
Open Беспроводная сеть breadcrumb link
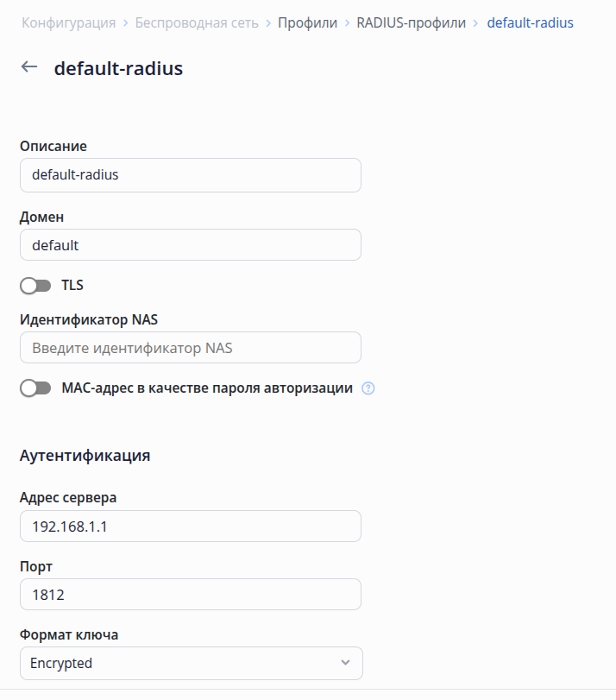click(x=197, y=22)
